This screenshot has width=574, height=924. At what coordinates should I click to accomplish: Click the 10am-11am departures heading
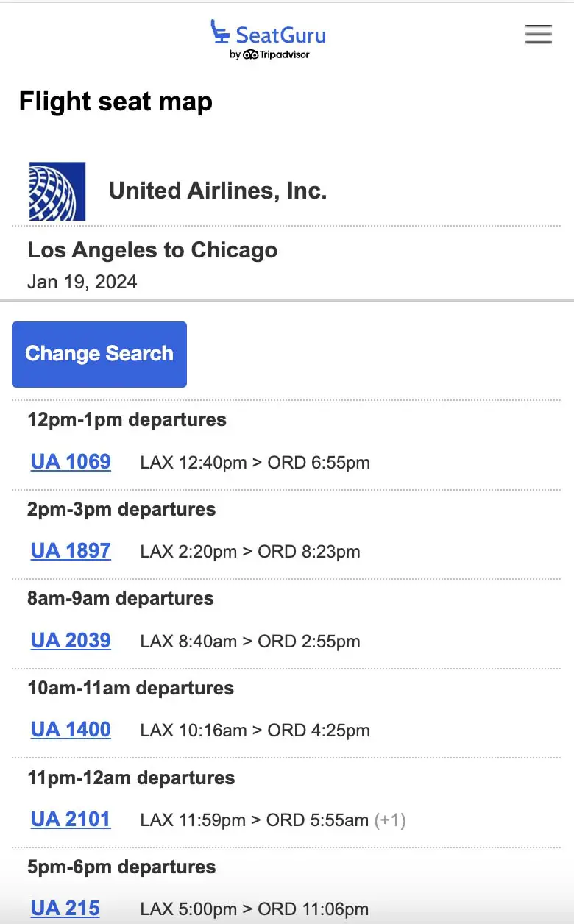coord(130,689)
